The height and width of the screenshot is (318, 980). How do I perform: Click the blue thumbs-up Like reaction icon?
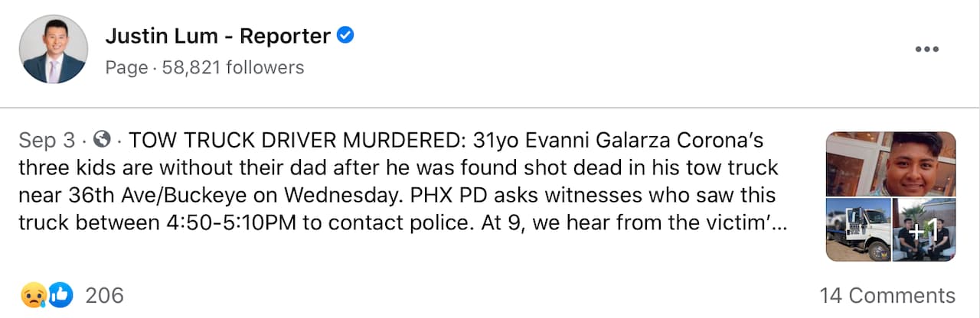click(x=60, y=295)
